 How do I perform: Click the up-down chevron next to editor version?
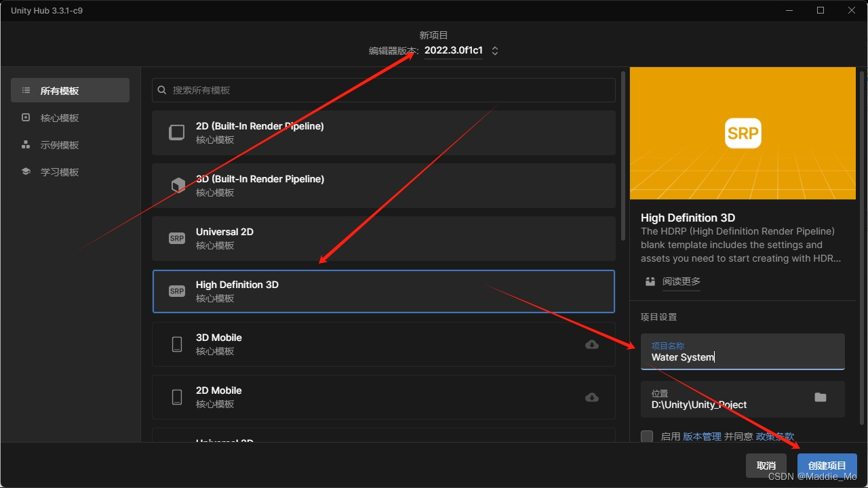495,51
